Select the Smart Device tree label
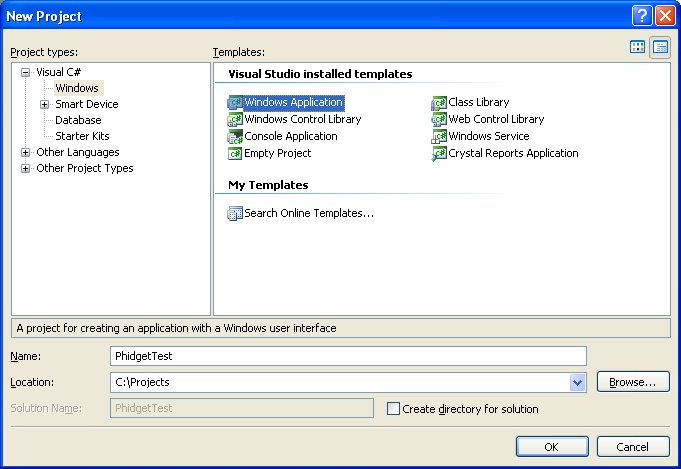Viewport: 681px width, 469px height. point(87,104)
